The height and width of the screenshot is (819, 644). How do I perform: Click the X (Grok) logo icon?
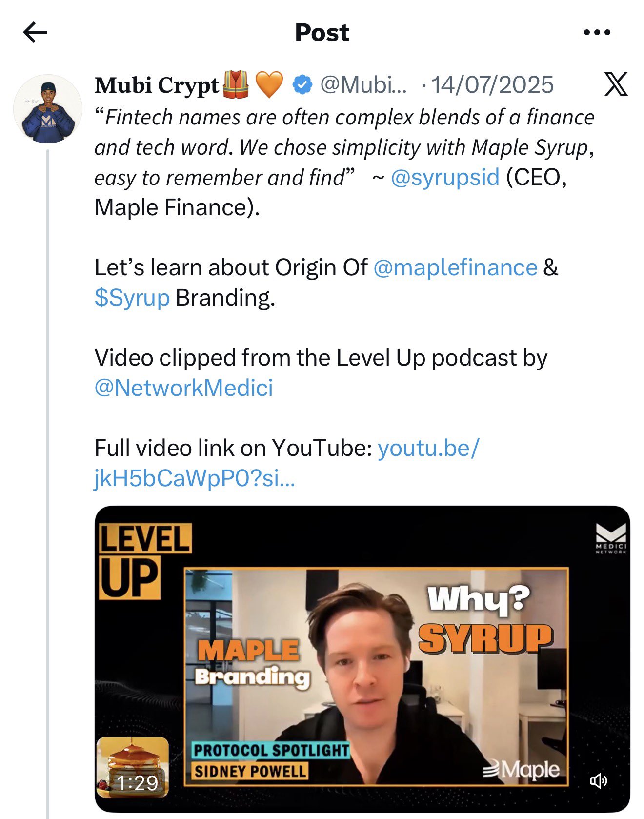tap(616, 84)
